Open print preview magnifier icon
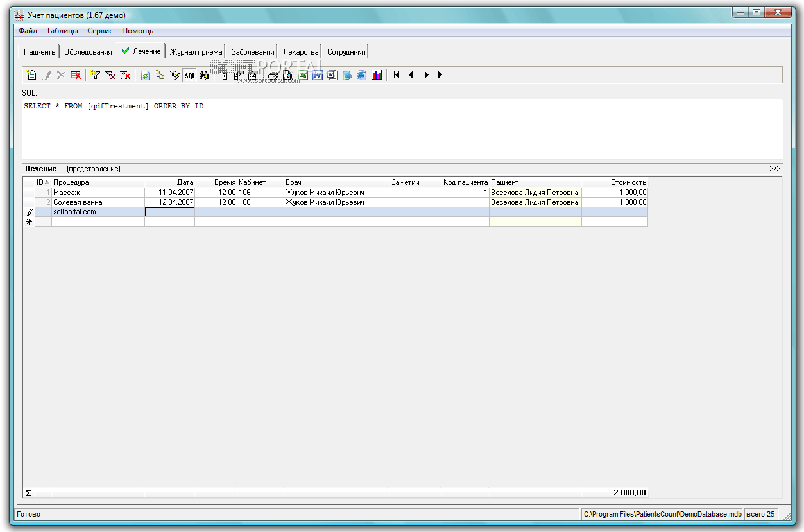 288,75
